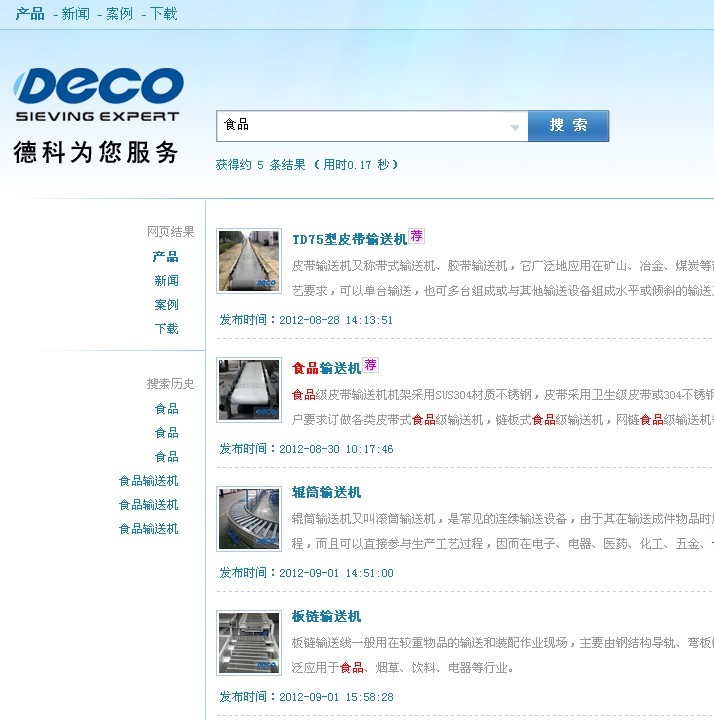Open the 辊筒输送机 roller conveyor thumbnail

249,518
